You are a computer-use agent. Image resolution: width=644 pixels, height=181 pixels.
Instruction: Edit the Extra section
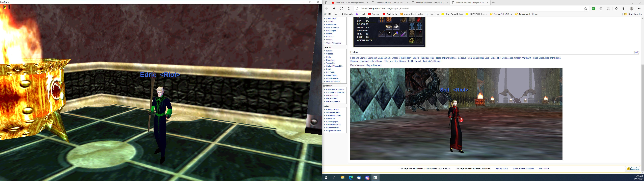point(636,52)
